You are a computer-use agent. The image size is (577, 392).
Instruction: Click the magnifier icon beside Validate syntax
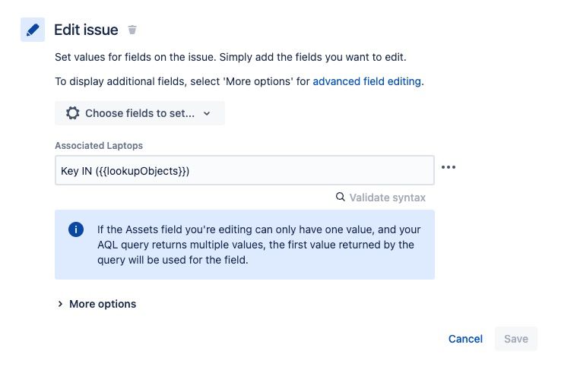pyautogui.click(x=341, y=198)
